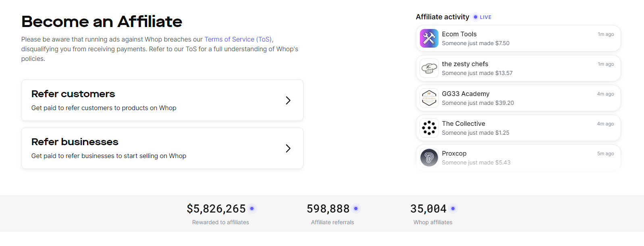Click the LIVE label text
This screenshot has height=246, width=644.
pyautogui.click(x=486, y=17)
